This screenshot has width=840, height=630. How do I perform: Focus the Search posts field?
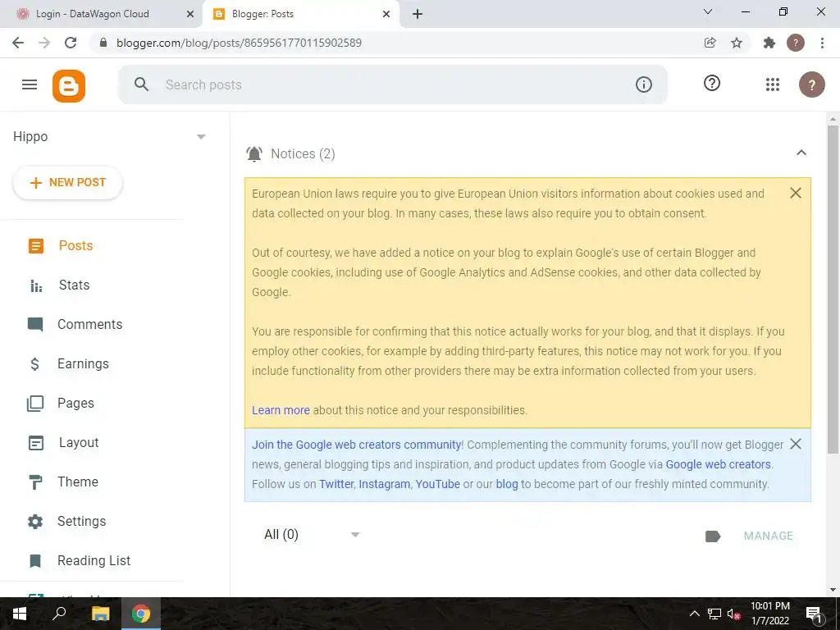(393, 84)
